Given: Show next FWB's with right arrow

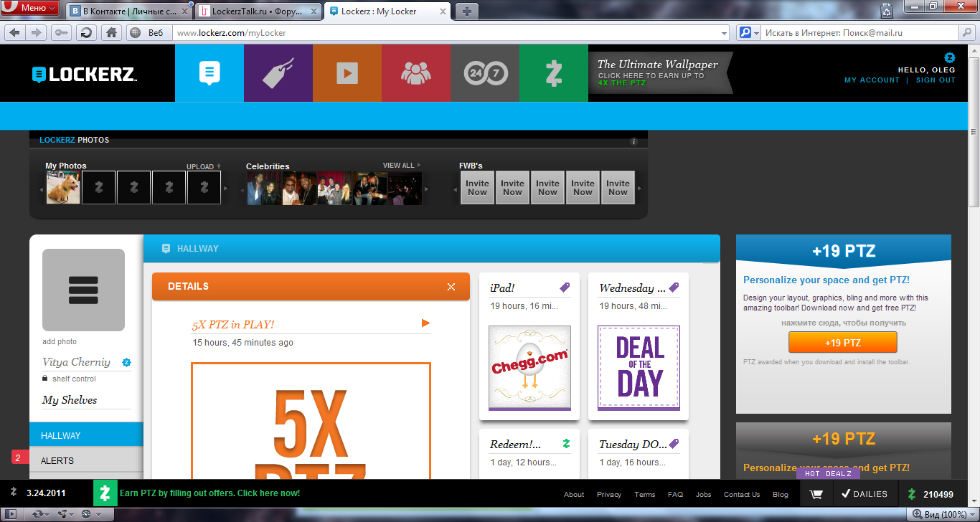Looking at the screenshot, I should coord(639,189).
